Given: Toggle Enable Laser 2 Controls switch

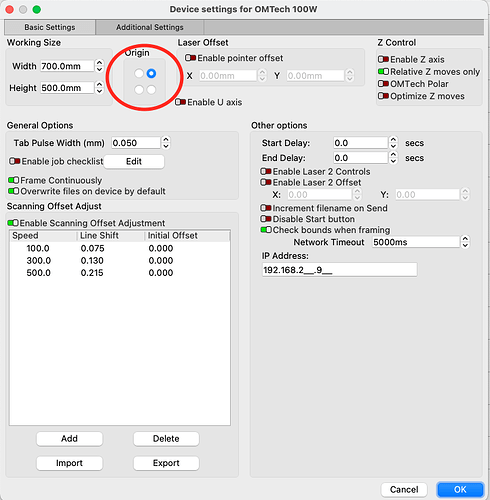Looking at the screenshot, I should 266,172.
